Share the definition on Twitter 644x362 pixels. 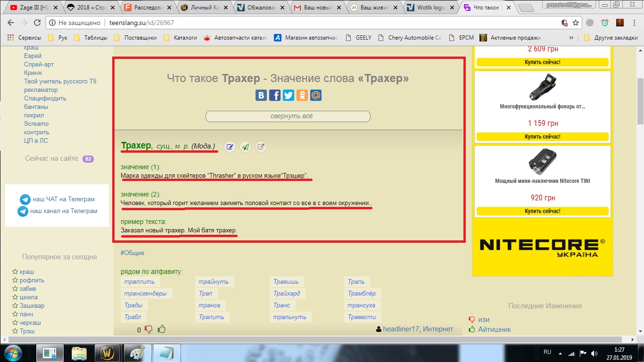[289, 95]
